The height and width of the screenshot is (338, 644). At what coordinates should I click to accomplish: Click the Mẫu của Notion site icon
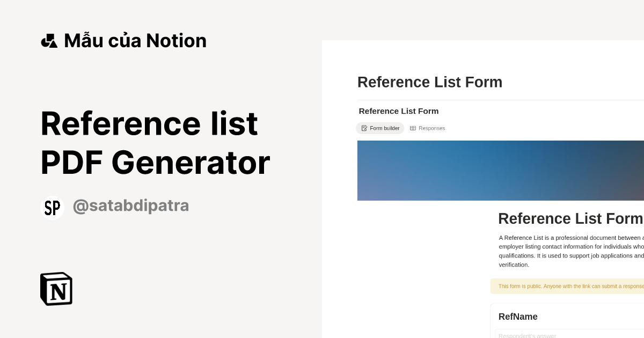[x=49, y=40]
